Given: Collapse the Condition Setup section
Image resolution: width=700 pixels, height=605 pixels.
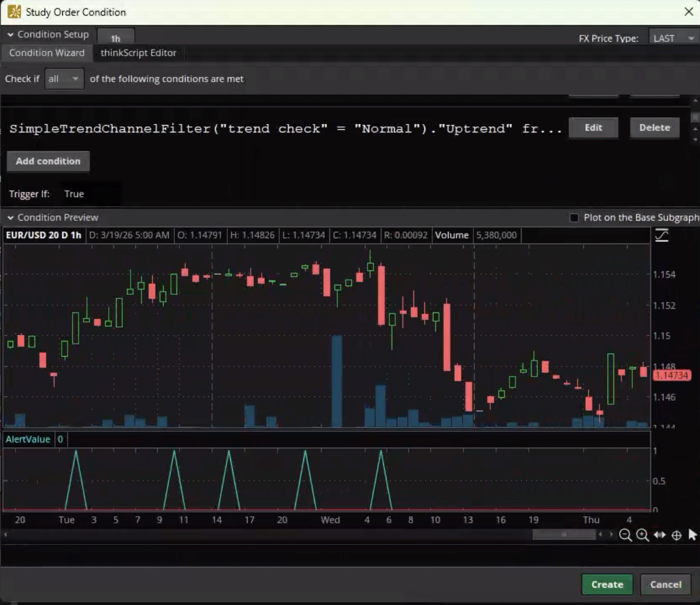Looking at the screenshot, I should click(x=10, y=34).
